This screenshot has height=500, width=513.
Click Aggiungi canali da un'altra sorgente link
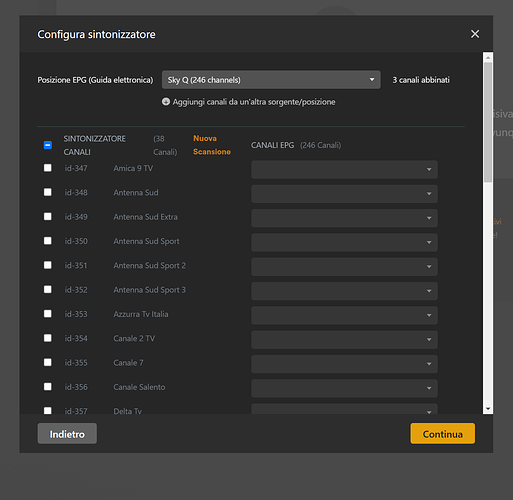(254, 102)
